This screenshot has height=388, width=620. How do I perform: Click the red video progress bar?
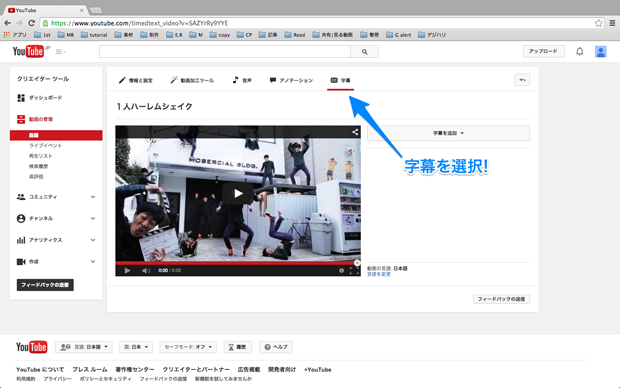coord(237,263)
